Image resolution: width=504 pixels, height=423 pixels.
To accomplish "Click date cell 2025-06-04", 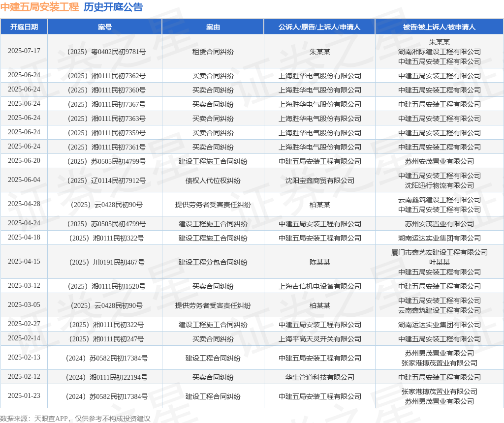I will tap(24, 180).
